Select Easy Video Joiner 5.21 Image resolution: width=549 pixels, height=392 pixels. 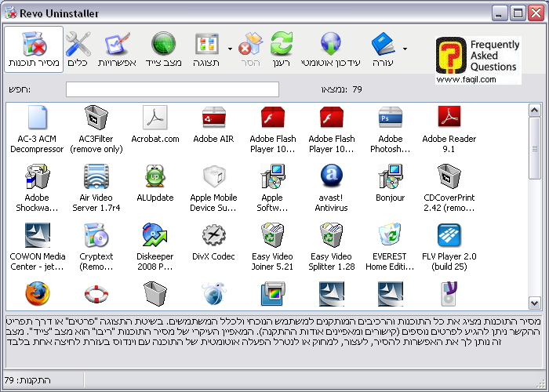[272, 247]
